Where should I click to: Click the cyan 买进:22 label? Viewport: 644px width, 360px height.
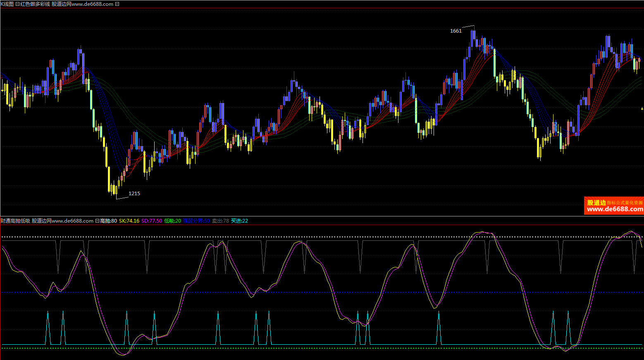pyautogui.click(x=239, y=221)
